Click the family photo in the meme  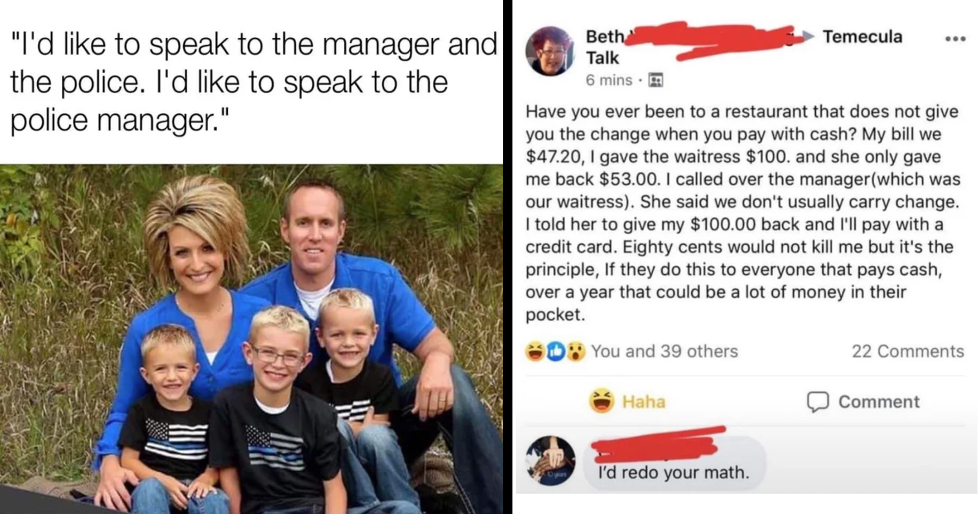coord(252,339)
